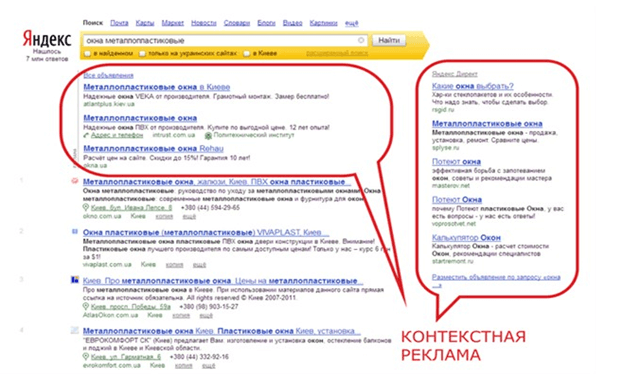Image resolution: width=623 pixels, height=388 pixels.
Task: Enable the 'в найденном' checkbox
Action: click(x=87, y=54)
